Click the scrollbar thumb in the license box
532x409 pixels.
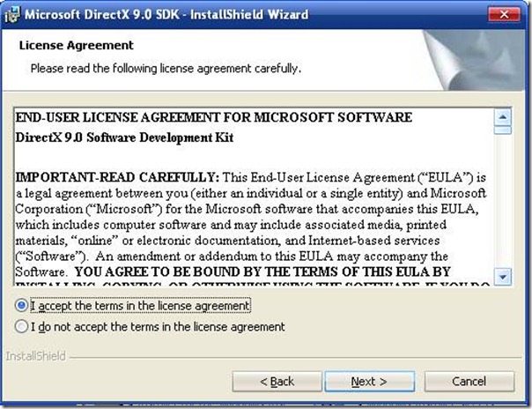(503, 130)
